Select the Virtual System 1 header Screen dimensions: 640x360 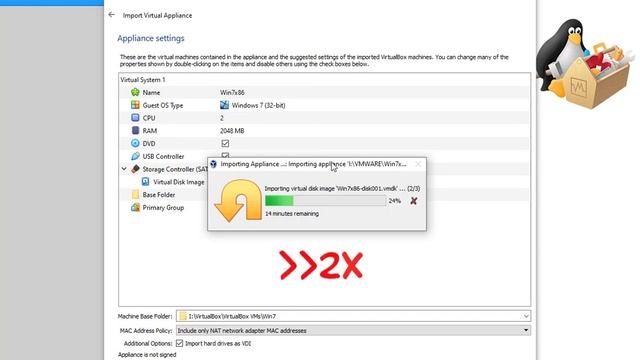click(x=143, y=80)
